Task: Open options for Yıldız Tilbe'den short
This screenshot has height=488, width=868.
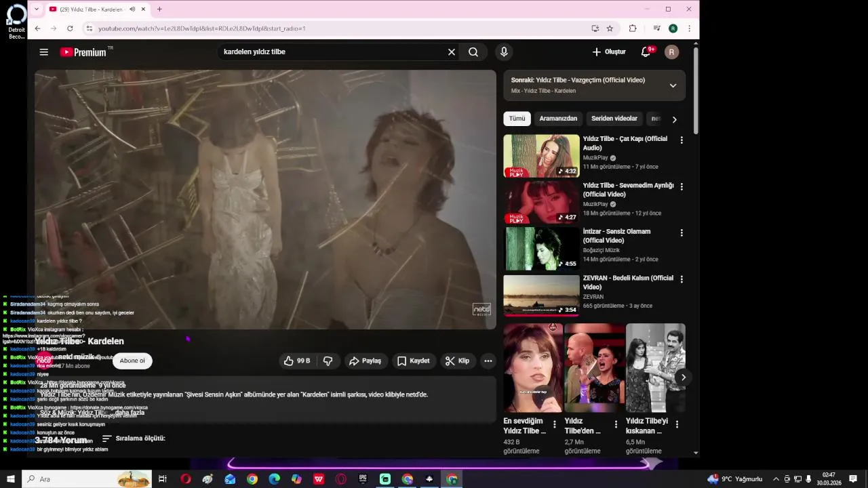Action: 616,424
